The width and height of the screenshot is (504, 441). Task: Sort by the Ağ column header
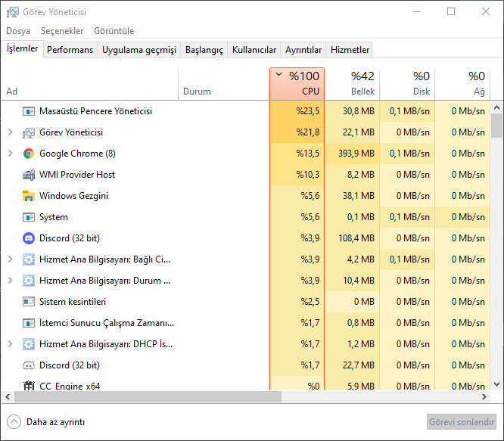(462, 84)
